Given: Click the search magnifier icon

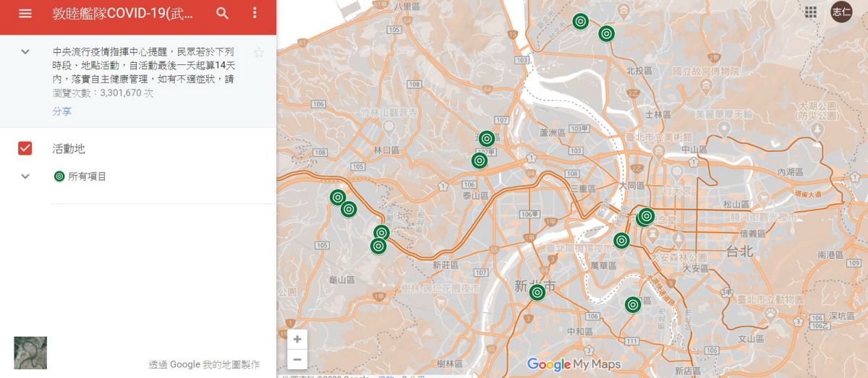Looking at the screenshot, I should tap(223, 14).
